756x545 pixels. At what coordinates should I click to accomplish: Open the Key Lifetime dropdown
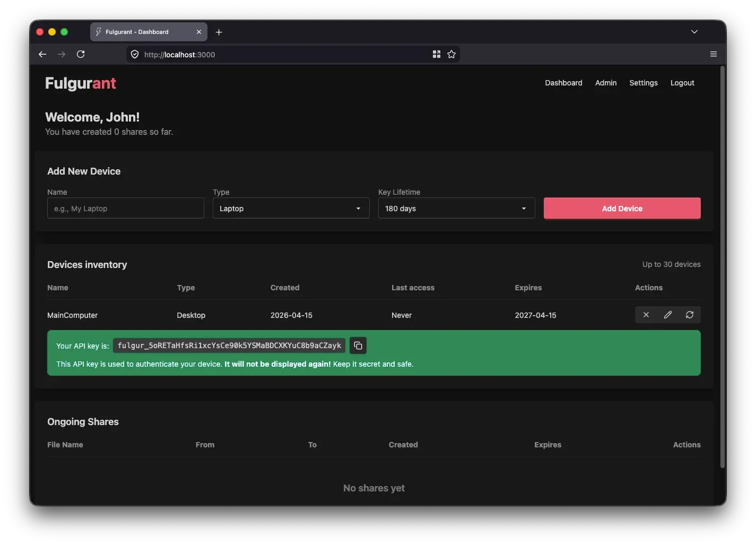(456, 208)
